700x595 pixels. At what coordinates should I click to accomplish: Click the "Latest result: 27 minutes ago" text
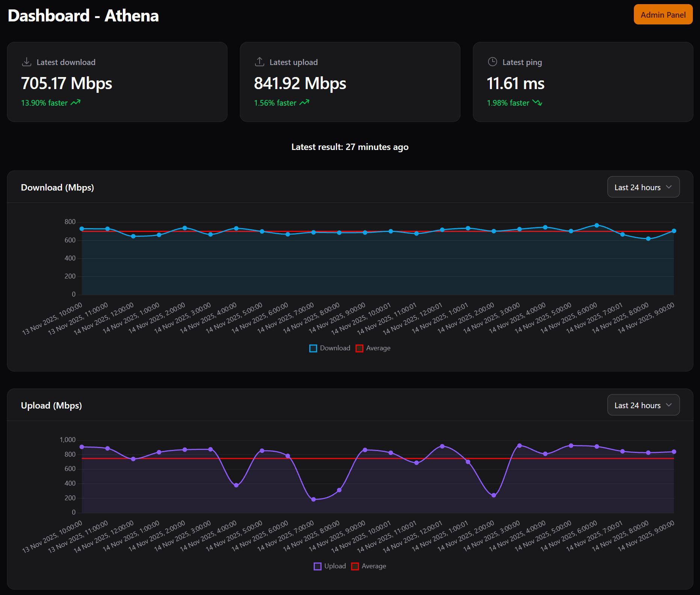click(x=350, y=147)
